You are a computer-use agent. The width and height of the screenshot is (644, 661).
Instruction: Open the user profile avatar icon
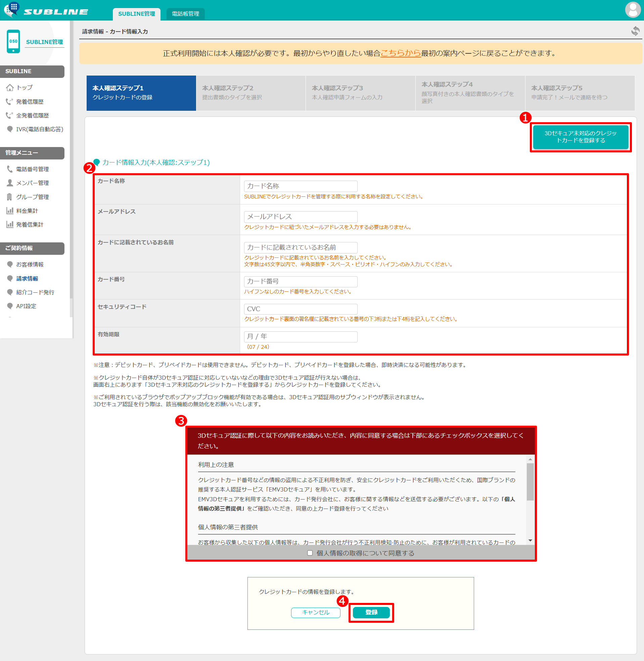click(x=633, y=9)
